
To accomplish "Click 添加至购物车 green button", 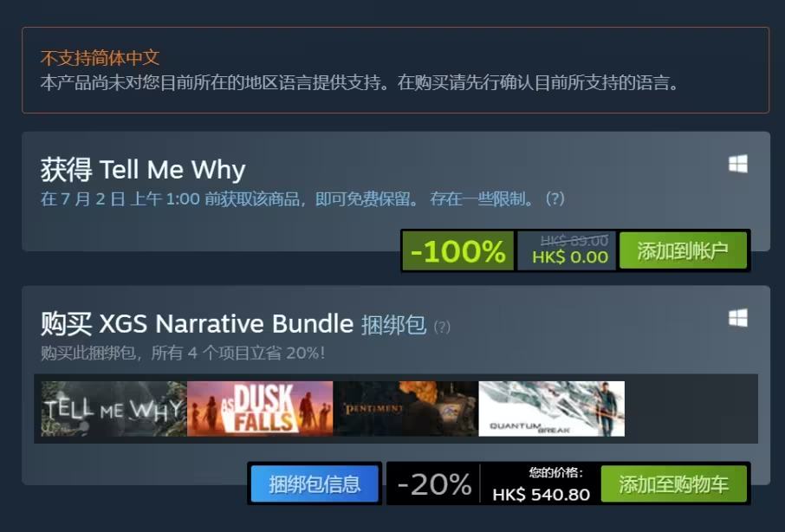I will [x=674, y=484].
